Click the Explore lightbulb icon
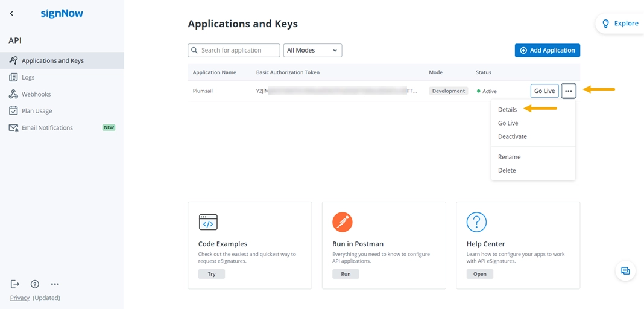Viewport: 644px width, 309px height. [605, 24]
